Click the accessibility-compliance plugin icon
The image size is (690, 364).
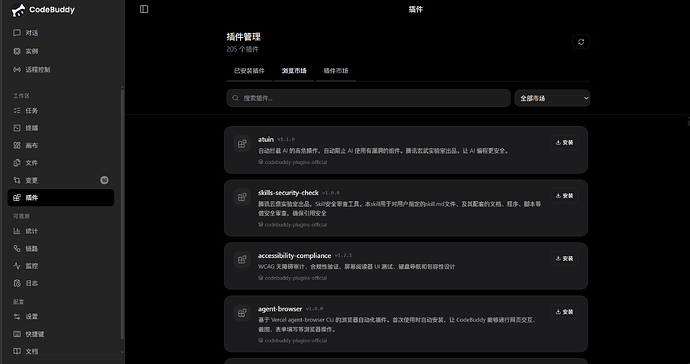click(242, 260)
